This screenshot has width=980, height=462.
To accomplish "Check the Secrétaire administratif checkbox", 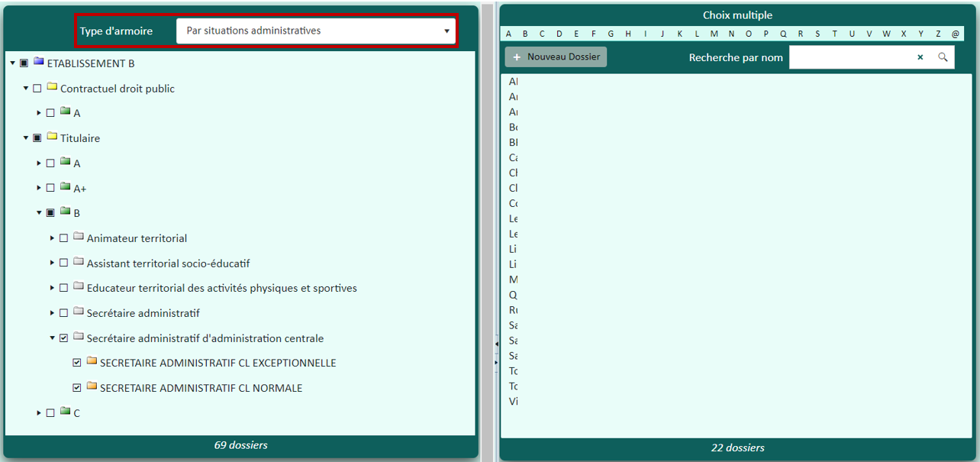I will [x=63, y=313].
